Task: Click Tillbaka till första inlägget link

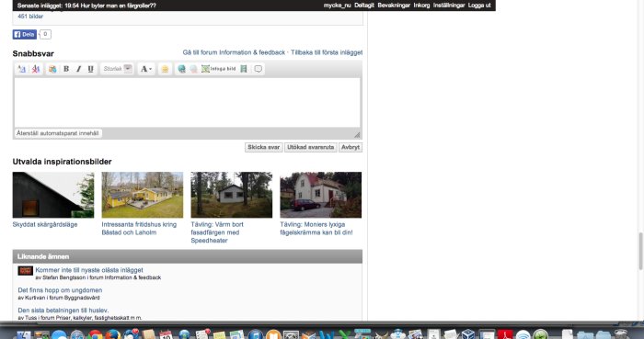Action: (x=327, y=52)
